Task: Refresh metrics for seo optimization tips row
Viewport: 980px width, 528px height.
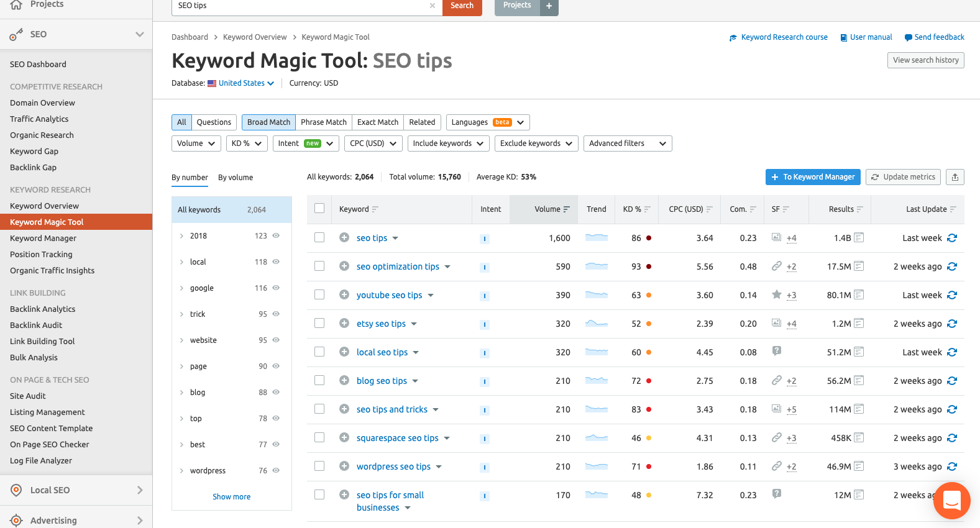Action: (x=952, y=266)
